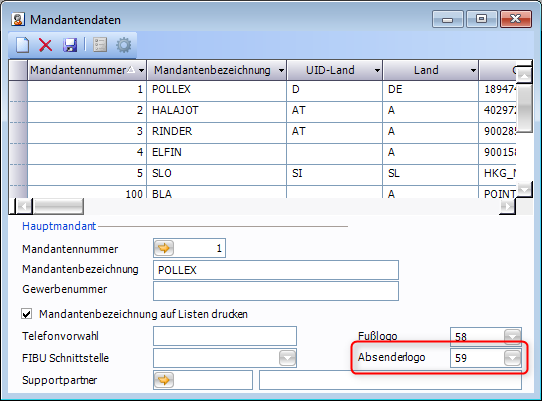Click the new document toolbar icon
This screenshot has width=542, height=401.
click(23, 45)
